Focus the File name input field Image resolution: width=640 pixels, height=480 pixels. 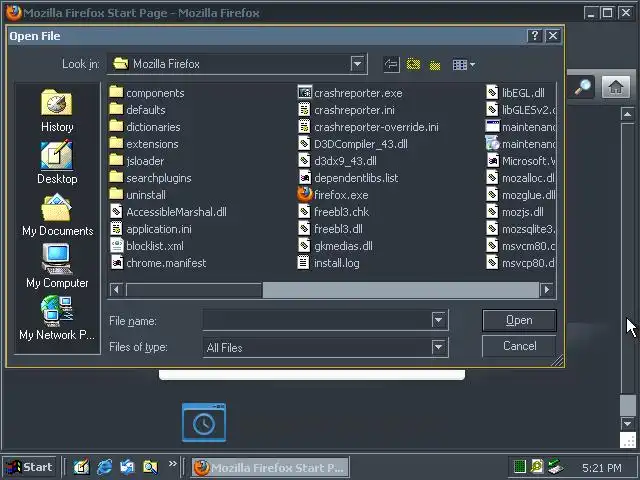tap(317, 320)
